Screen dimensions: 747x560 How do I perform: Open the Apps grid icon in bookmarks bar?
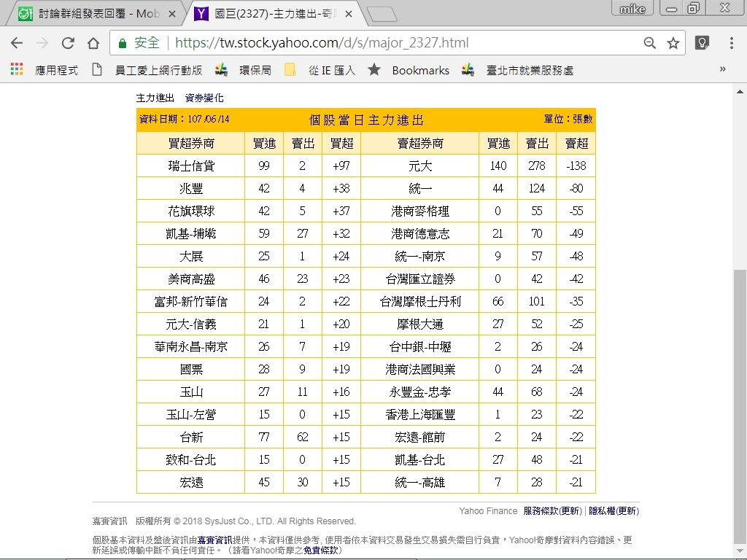[x=17, y=69]
